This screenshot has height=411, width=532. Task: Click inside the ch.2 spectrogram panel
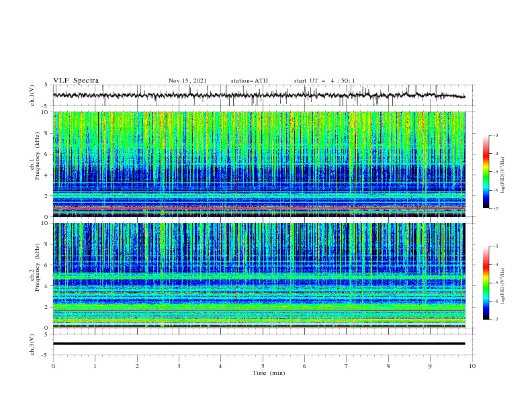[259, 275]
